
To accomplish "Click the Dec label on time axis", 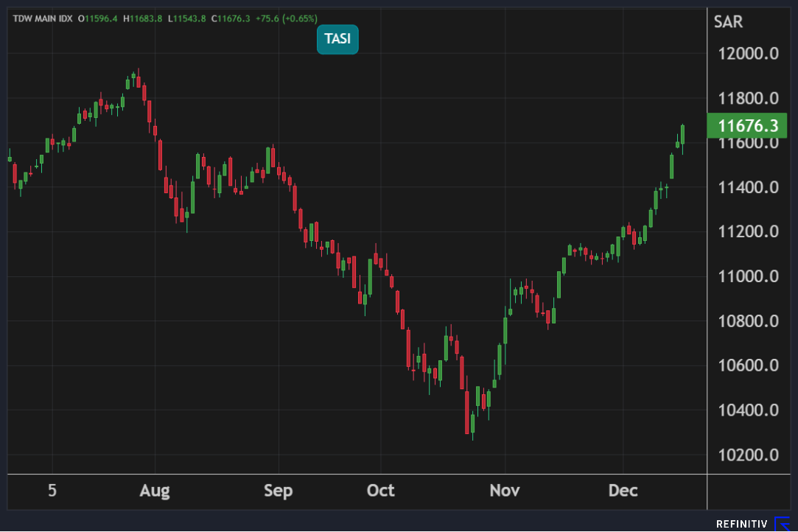I will pos(623,491).
